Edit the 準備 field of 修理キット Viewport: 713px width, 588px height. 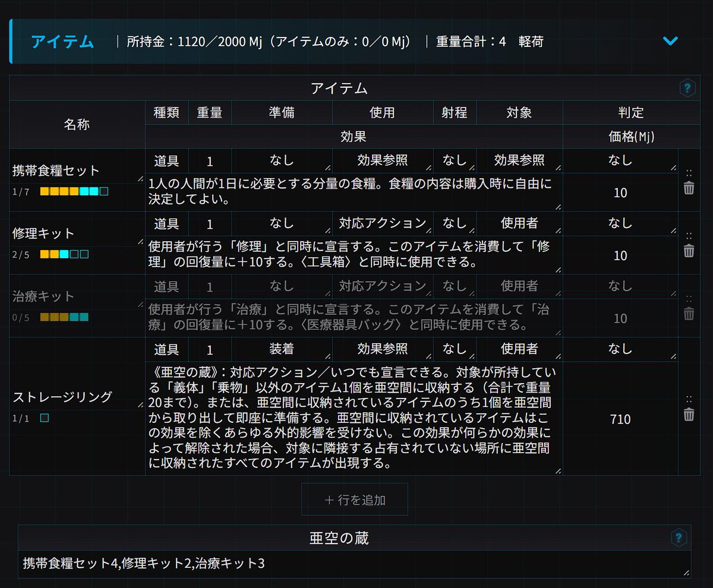click(x=282, y=223)
